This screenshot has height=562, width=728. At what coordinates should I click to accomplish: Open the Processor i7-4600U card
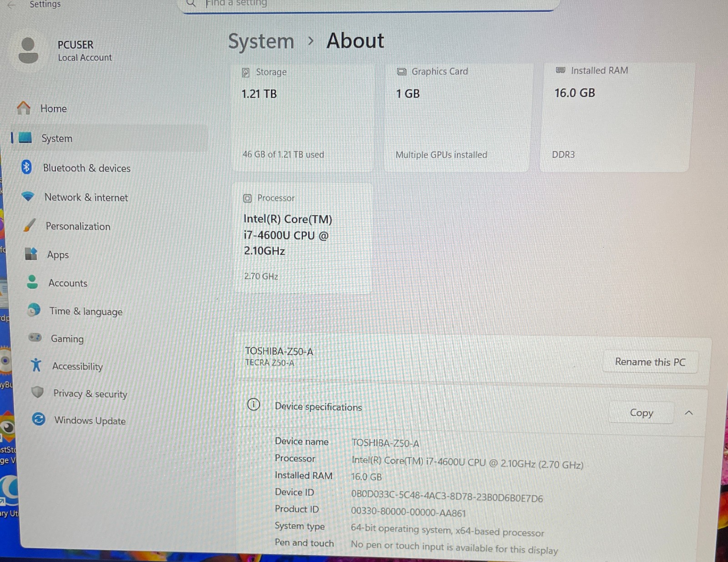click(303, 238)
